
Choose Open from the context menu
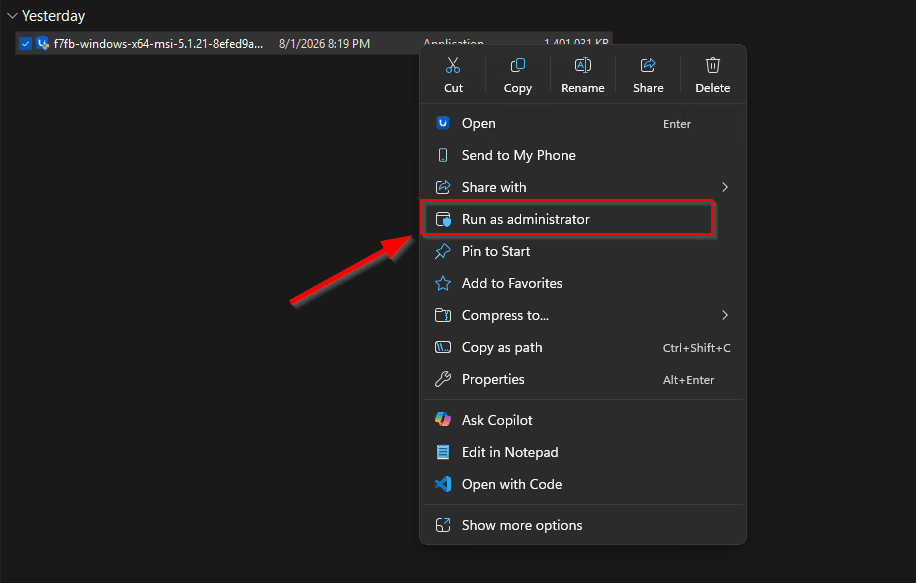(x=582, y=123)
